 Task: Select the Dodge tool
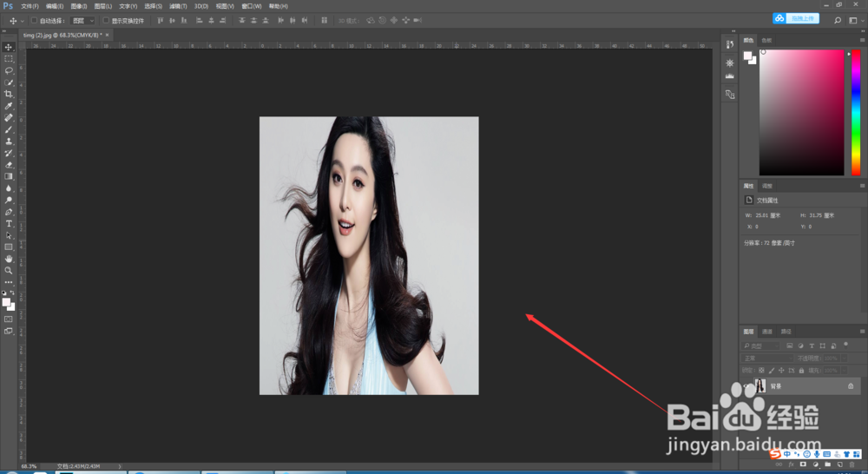click(9, 200)
